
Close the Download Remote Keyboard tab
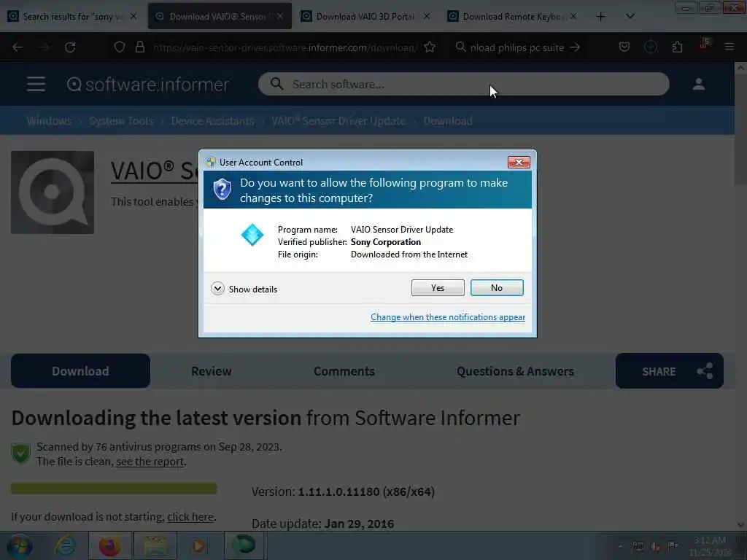pyautogui.click(x=573, y=16)
